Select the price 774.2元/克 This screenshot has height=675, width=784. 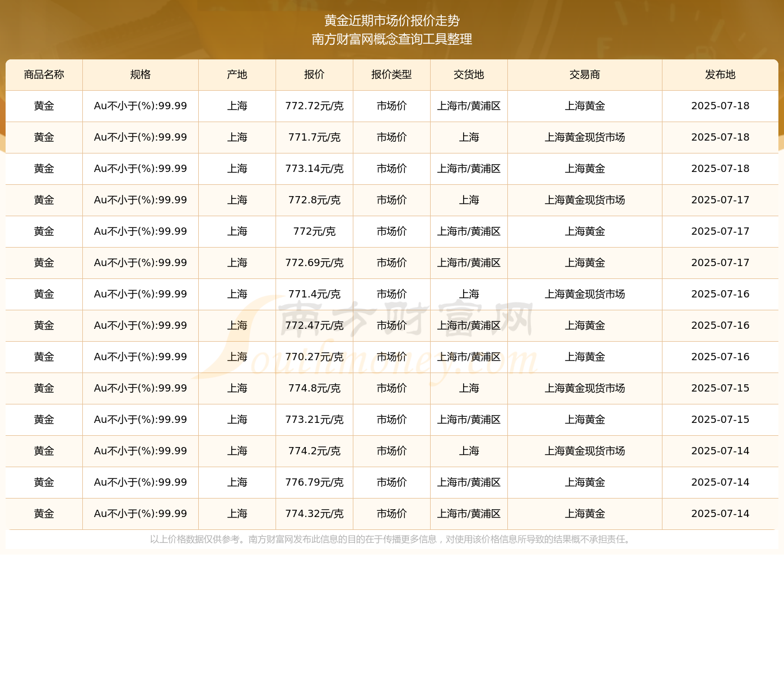point(315,451)
